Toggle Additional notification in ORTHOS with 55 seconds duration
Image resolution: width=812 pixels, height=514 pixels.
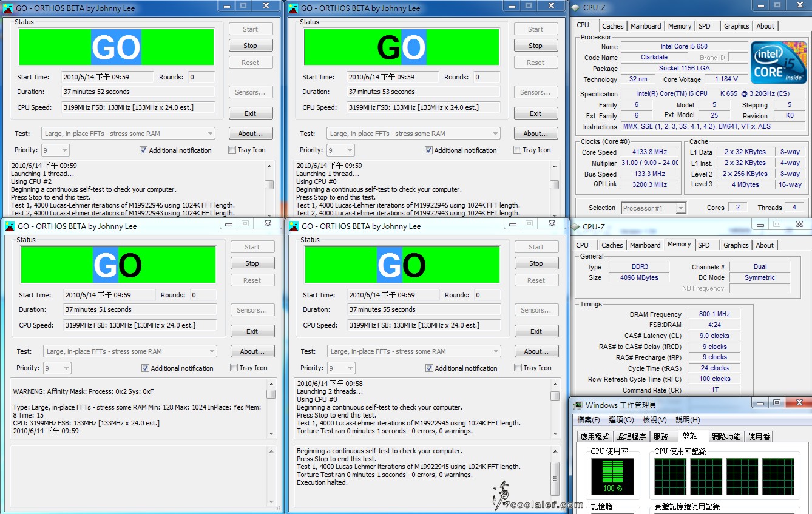click(429, 368)
